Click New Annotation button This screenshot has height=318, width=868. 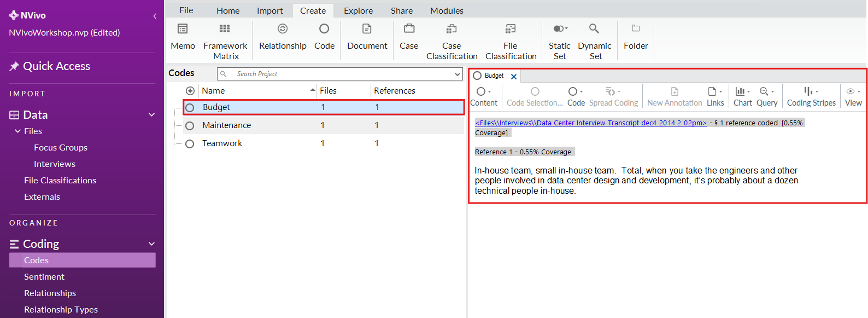pyautogui.click(x=675, y=96)
